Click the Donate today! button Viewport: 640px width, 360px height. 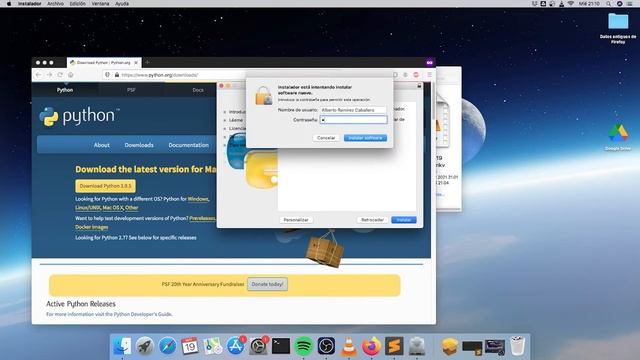(x=267, y=284)
